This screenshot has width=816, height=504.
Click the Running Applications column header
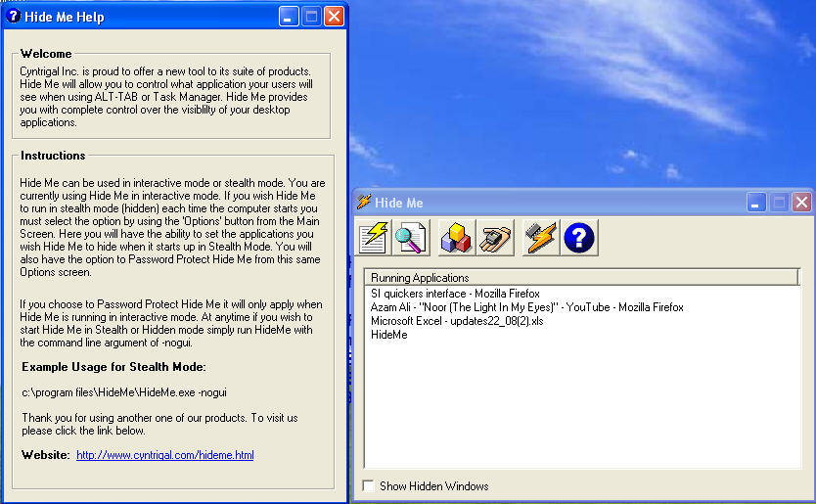(581, 278)
